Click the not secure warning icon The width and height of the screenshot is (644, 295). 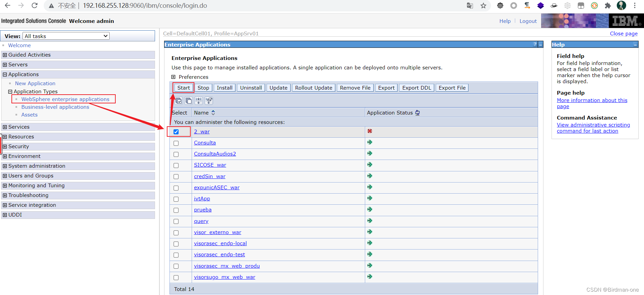51,6
